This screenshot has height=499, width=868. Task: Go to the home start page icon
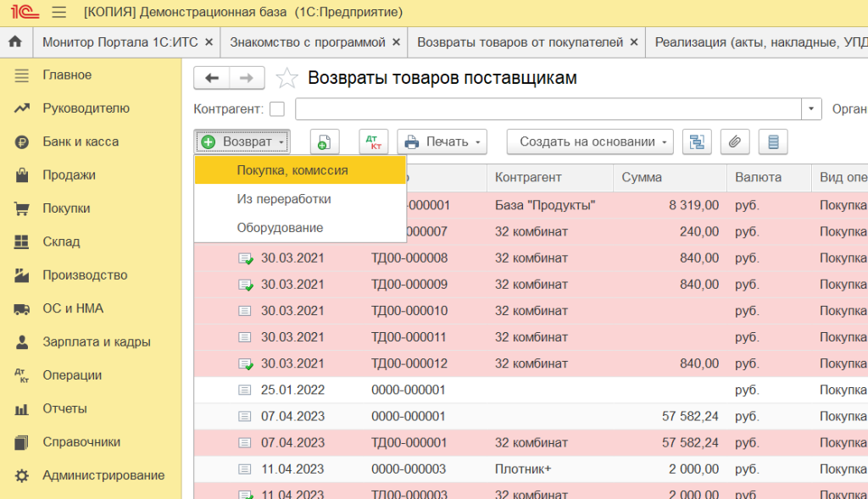(x=15, y=42)
